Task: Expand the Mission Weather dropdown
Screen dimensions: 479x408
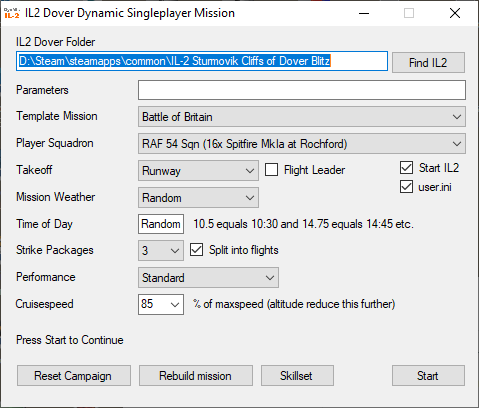Action: pos(198,198)
